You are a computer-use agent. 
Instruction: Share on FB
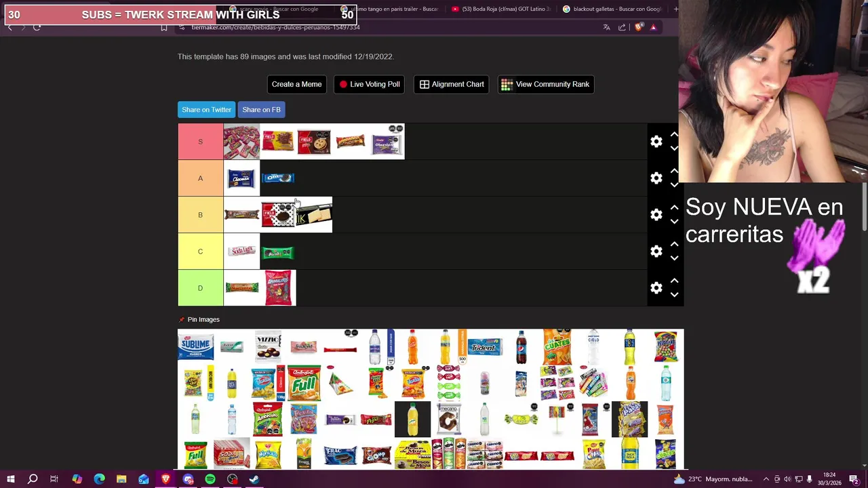click(x=261, y=110)
